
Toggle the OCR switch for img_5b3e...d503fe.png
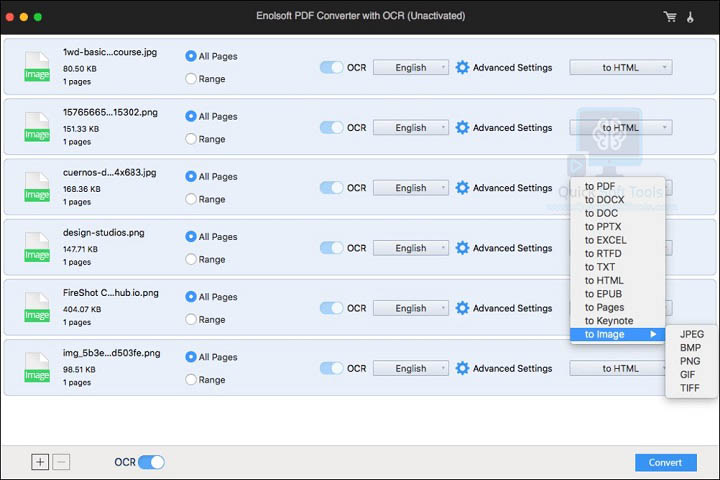click(x=331, y=368)
